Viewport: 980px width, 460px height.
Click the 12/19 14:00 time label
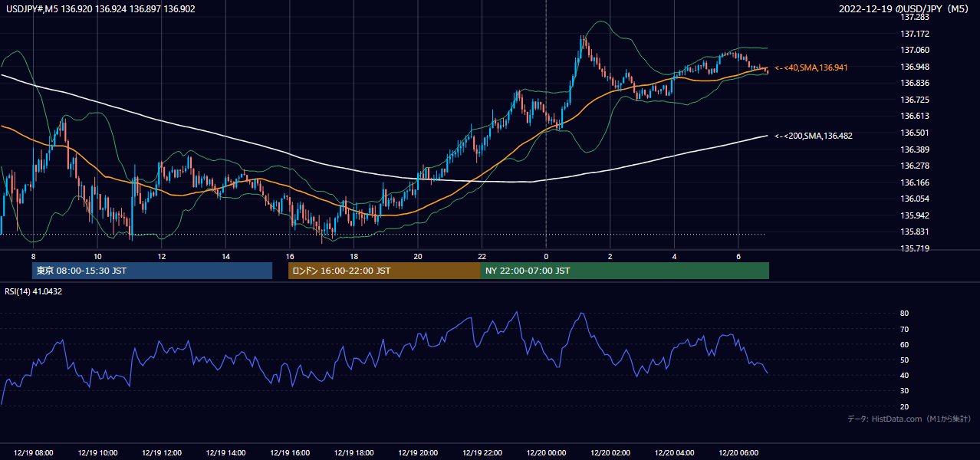225,453
